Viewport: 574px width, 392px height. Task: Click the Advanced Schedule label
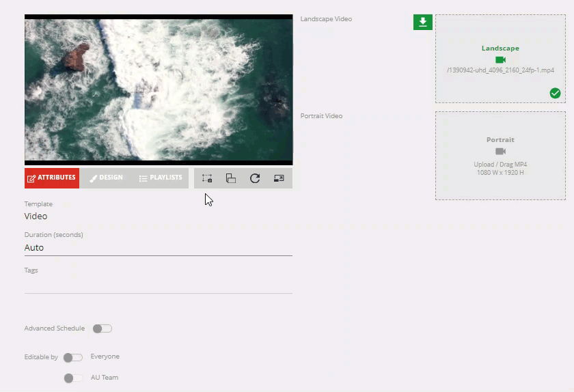(55, 328)
